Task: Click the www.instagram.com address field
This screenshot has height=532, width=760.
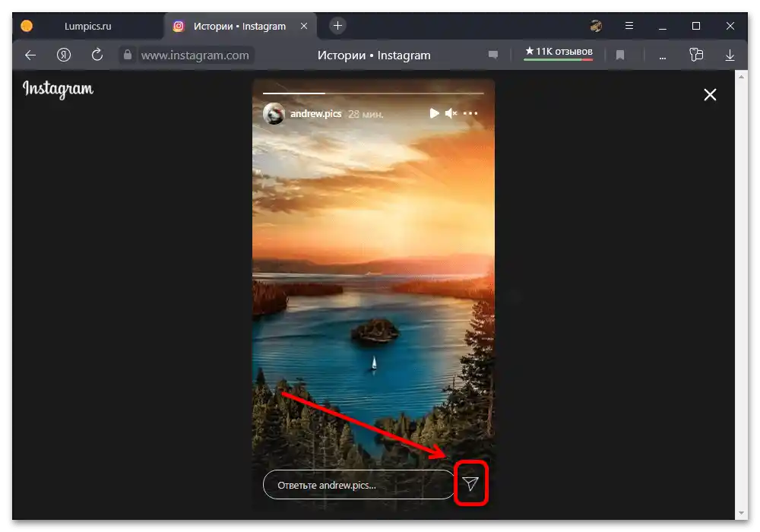Action: click(x=195, y=55)
